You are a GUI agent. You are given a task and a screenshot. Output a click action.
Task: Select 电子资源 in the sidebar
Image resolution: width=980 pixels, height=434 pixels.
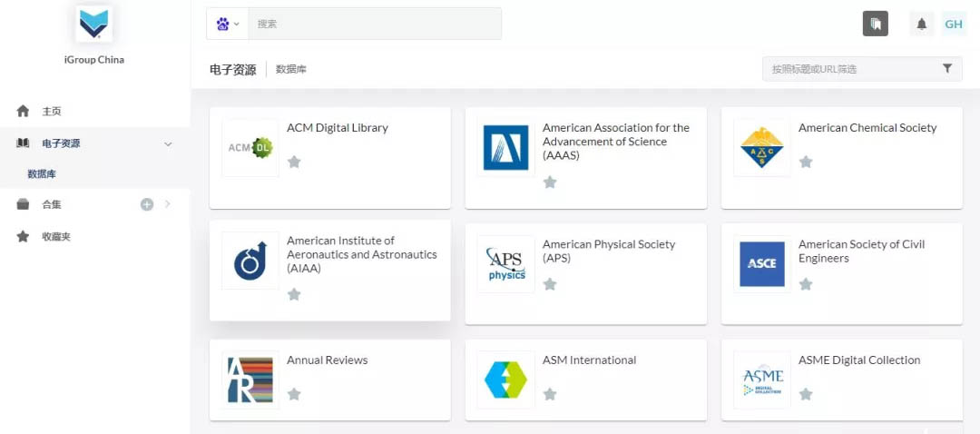point(61,143)
